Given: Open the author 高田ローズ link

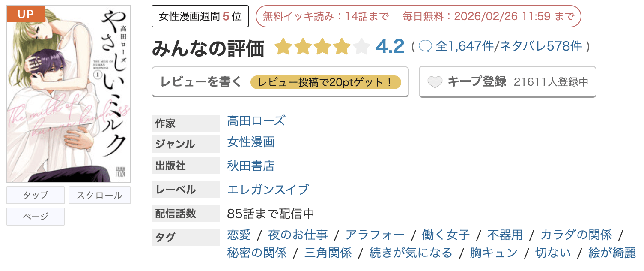Looking at the screenshot, I should [255, 121].
